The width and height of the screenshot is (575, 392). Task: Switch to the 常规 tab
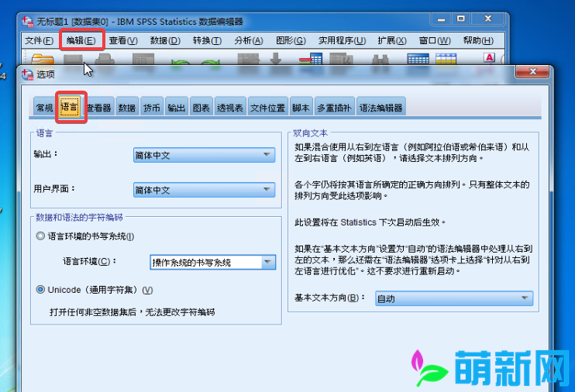point(44,108)
